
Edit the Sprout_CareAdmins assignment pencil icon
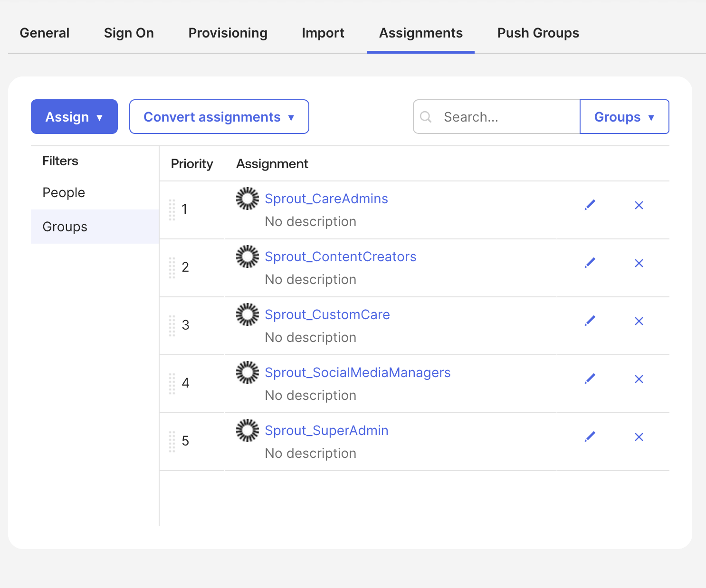[x=590, y=205]
